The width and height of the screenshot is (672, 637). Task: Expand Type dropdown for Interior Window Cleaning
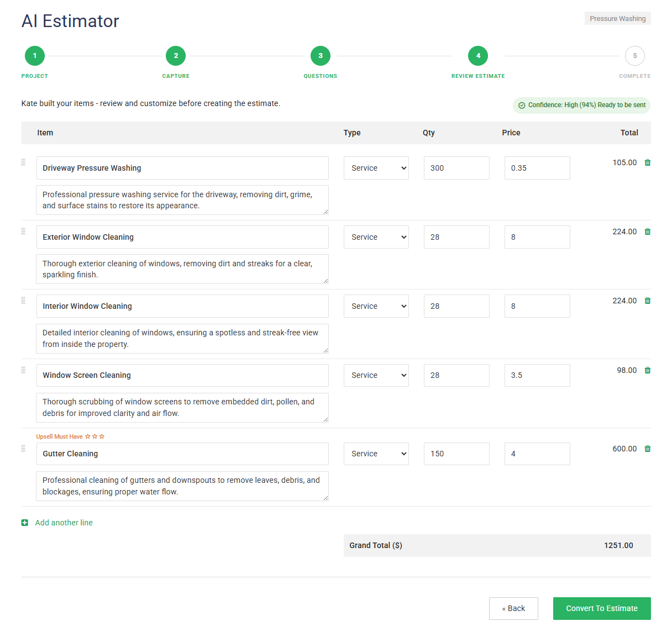tap(376, 306)
